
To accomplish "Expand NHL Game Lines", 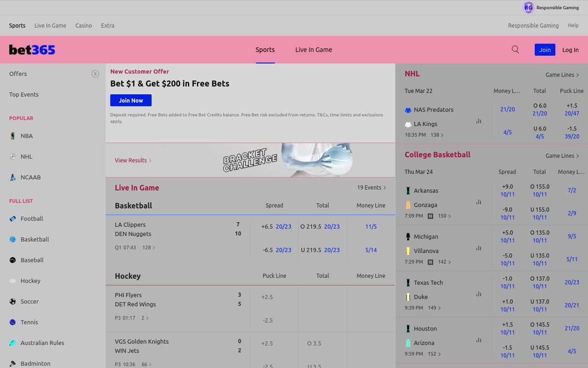I will click(x=562, y=75).
